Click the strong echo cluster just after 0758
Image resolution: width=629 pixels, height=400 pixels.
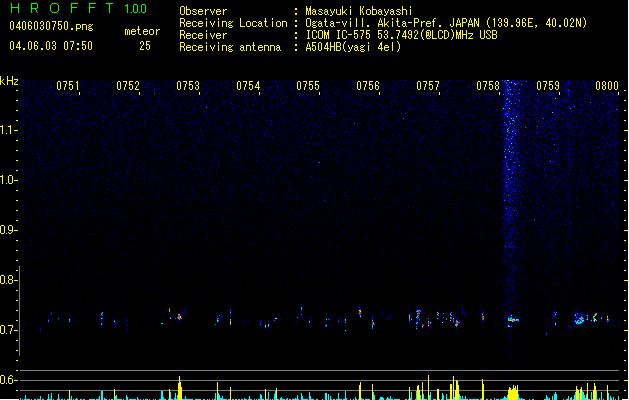click(x=513, y=320)
